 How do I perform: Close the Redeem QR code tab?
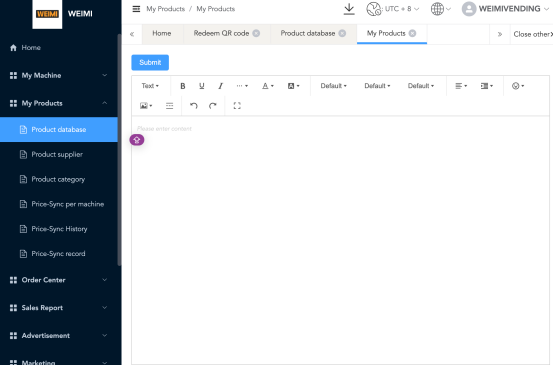(256, 33)
